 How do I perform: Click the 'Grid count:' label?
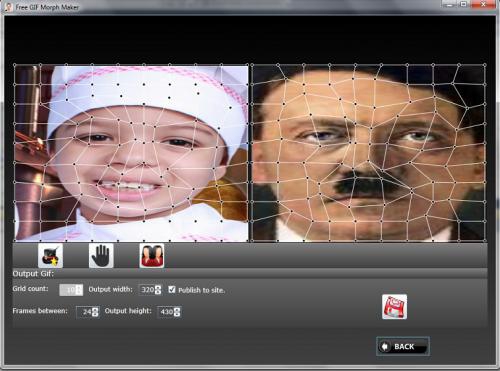click(x=30, y=289)
